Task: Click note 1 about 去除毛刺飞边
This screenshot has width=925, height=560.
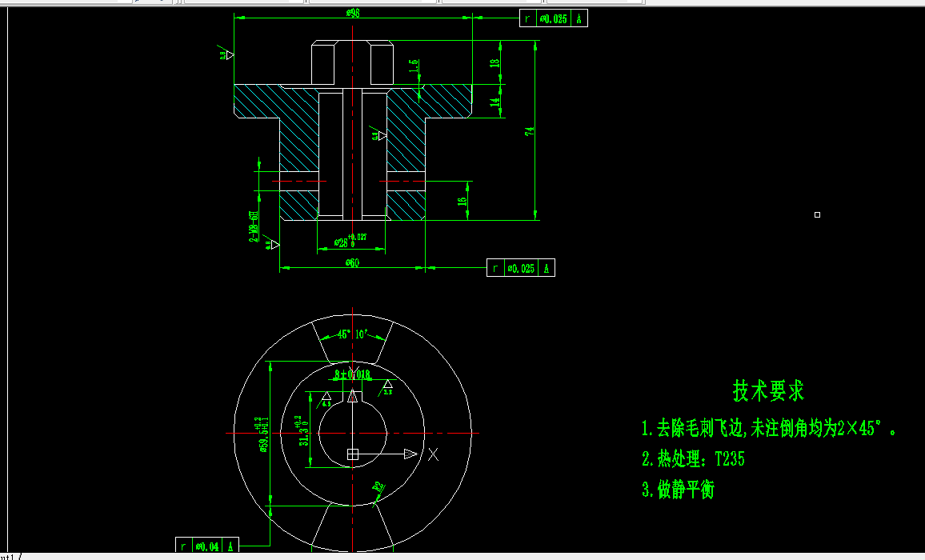Action: pyautogui.click(x=769, y=429)
